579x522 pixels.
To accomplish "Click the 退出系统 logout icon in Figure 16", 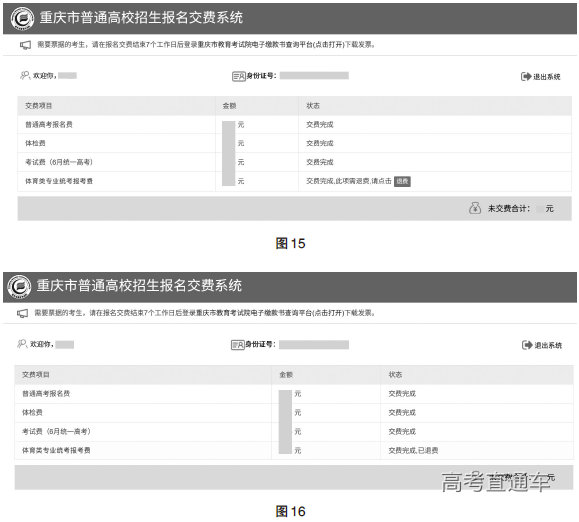I will click(527, 345).
